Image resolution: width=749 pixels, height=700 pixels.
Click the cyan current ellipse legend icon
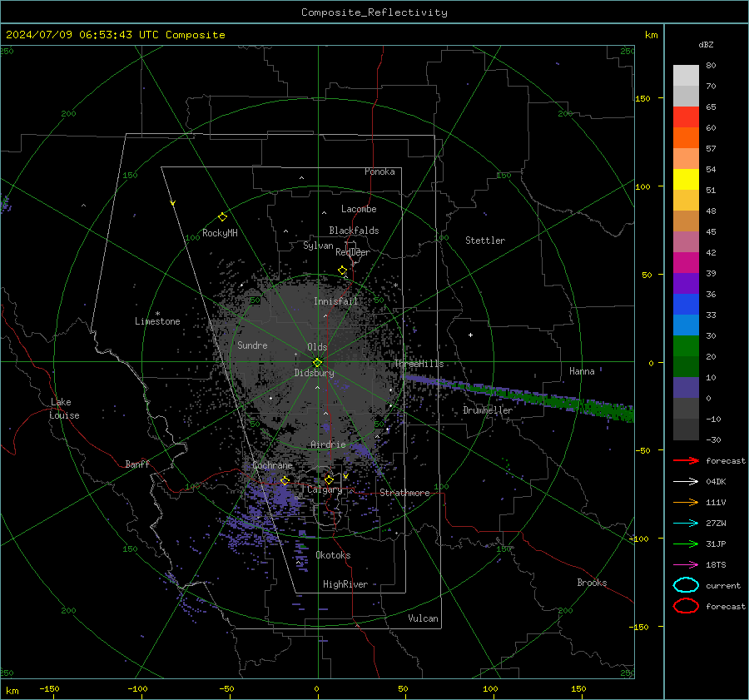coord(686,585)
